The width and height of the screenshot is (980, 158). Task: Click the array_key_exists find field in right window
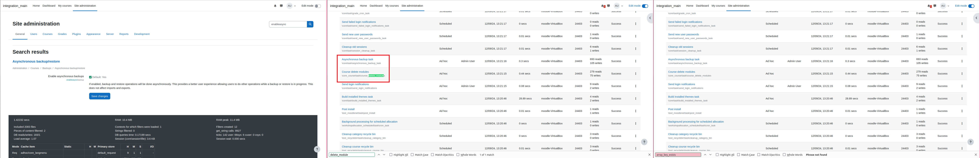pyautogui.click(x=678, y=155)
